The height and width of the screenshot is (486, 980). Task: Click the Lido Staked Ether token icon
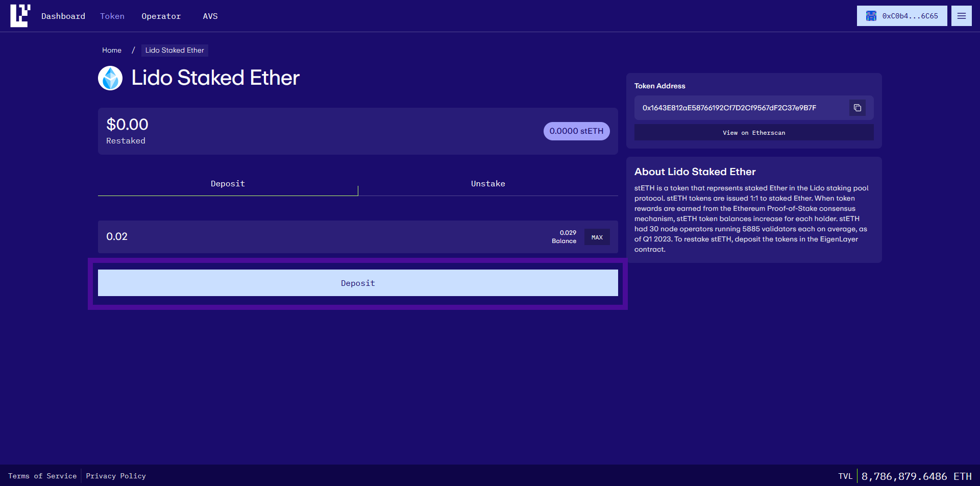(110, 78)
